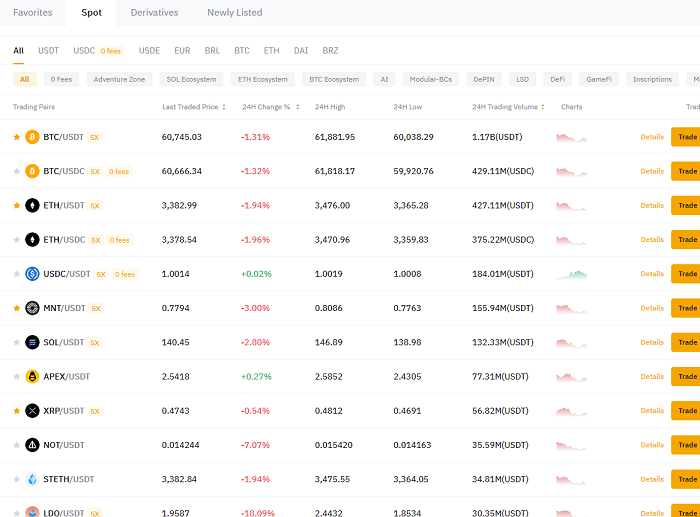Click the APEX/USDT coin icon
This screenshot has height=517, width=700.
[x=32, y=376]
